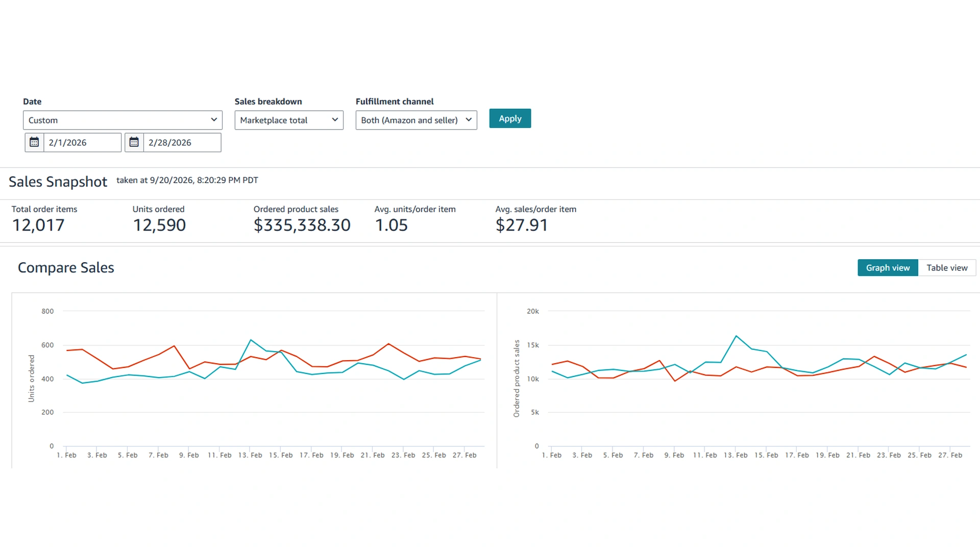Switch to Graph view

pos(888,268)
